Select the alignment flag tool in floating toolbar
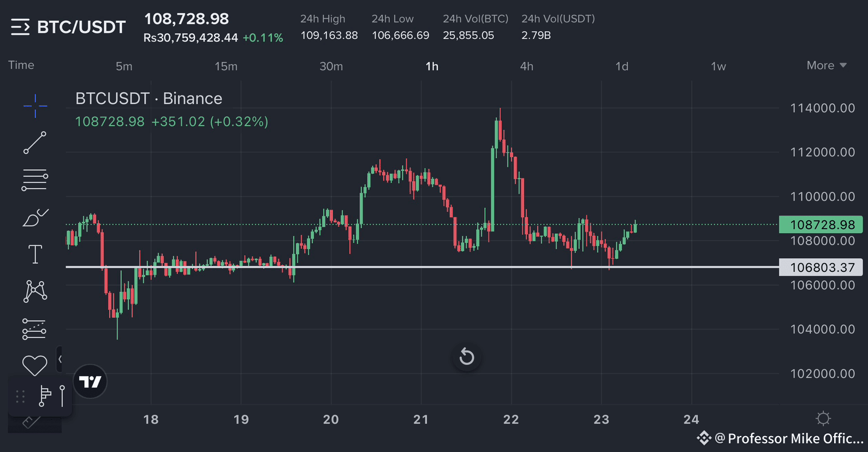Image resolution: width=868 pixels, height=452 pixels. coord(45,396)
